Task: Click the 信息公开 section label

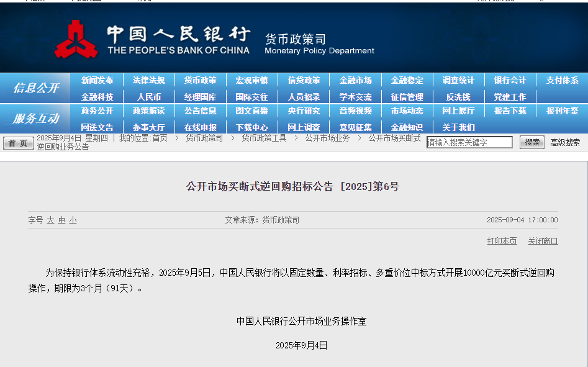Action: click(x=36, y=88)
